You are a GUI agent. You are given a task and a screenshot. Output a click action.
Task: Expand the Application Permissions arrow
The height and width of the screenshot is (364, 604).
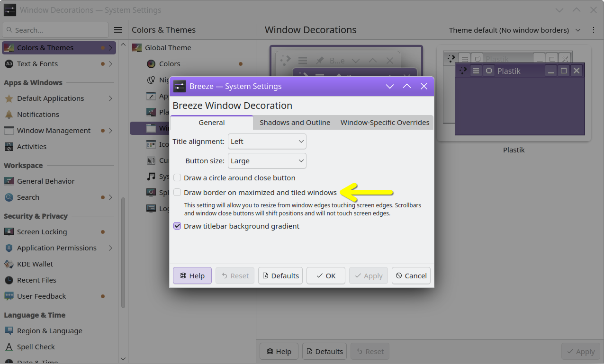tap(110, 248)
